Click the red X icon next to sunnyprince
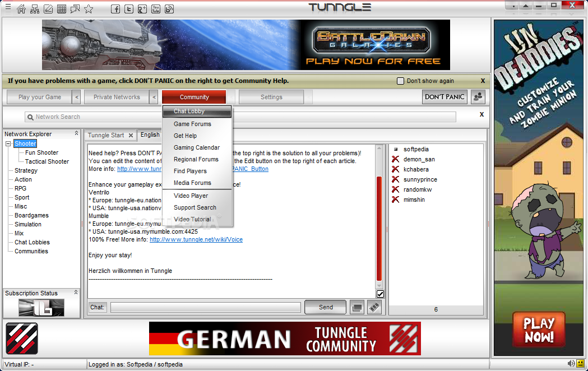Screen dimensions: 588x371 pyautogui.click(x=395, y=179)
